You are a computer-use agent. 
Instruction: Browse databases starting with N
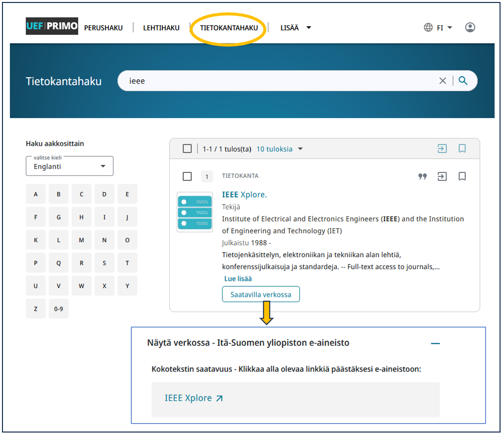pos(104,240)
